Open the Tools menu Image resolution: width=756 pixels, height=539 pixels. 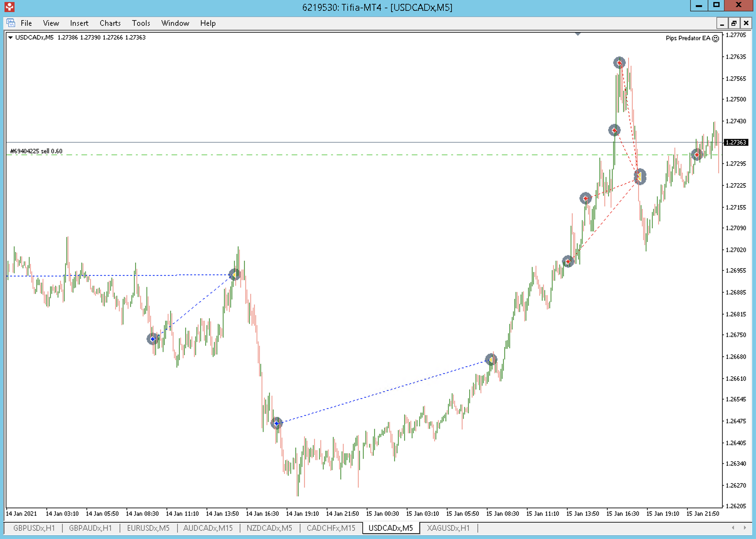141,23
